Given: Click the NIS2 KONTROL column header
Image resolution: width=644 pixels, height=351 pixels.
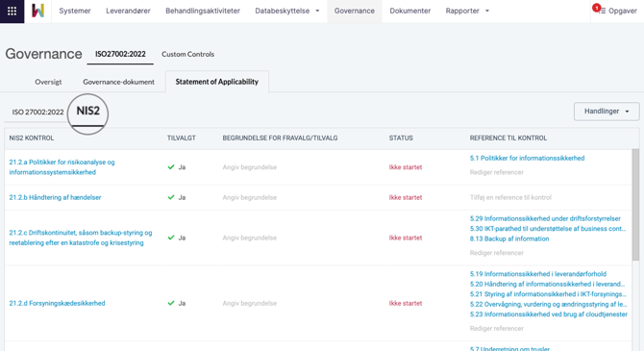Looking at the screenshot, I should pos(32,138).
